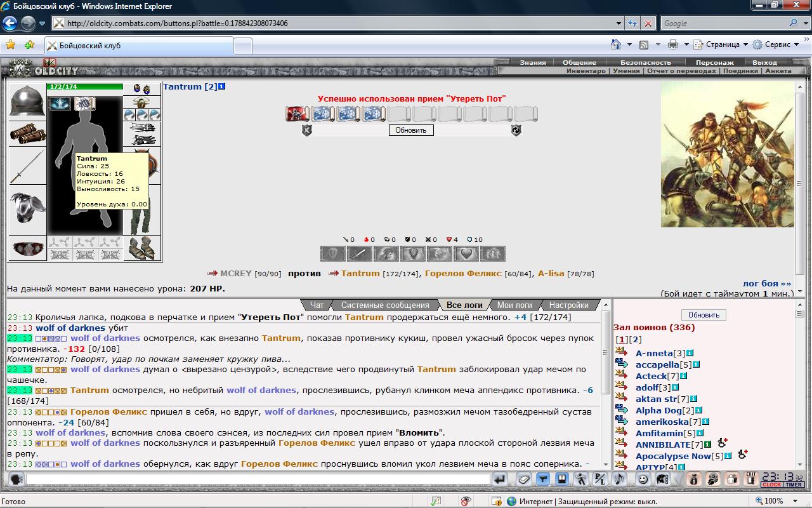
Task: Click the gloves equipment slot
Action: coord(142,134)
